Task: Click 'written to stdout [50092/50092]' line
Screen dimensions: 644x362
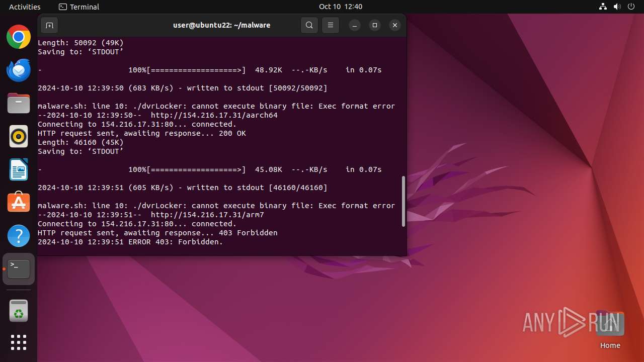Action: [183, 88]
